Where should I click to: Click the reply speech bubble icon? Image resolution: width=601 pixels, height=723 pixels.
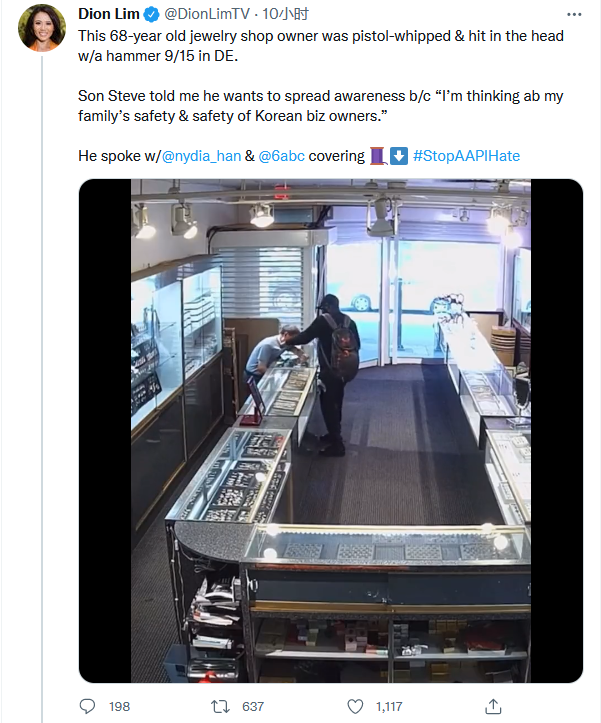[x=87, y=706]
